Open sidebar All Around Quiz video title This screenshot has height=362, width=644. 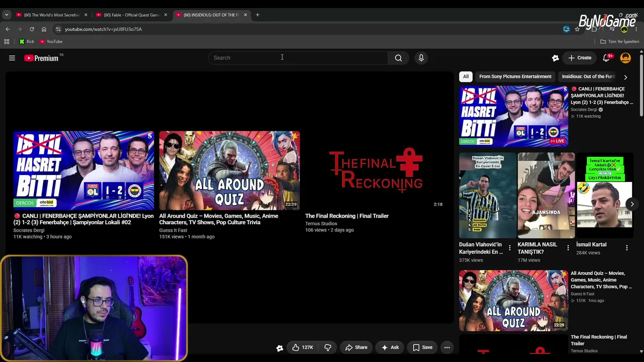pos(601,280)
